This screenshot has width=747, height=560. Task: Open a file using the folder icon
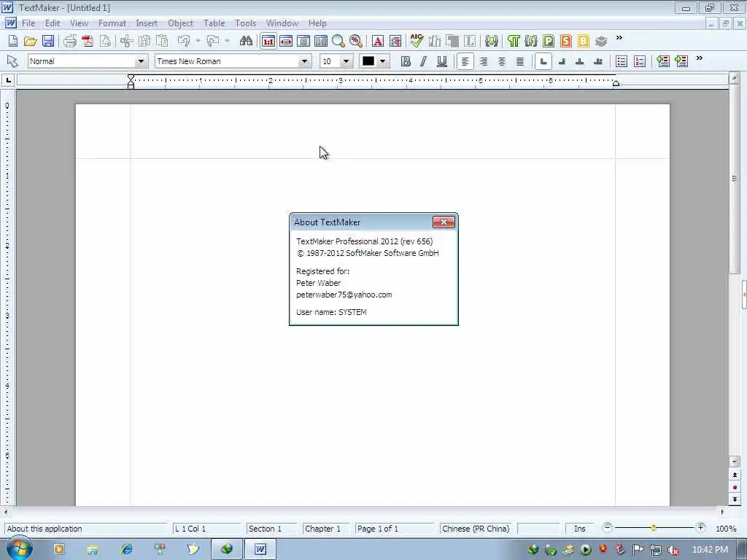point(30,42)
